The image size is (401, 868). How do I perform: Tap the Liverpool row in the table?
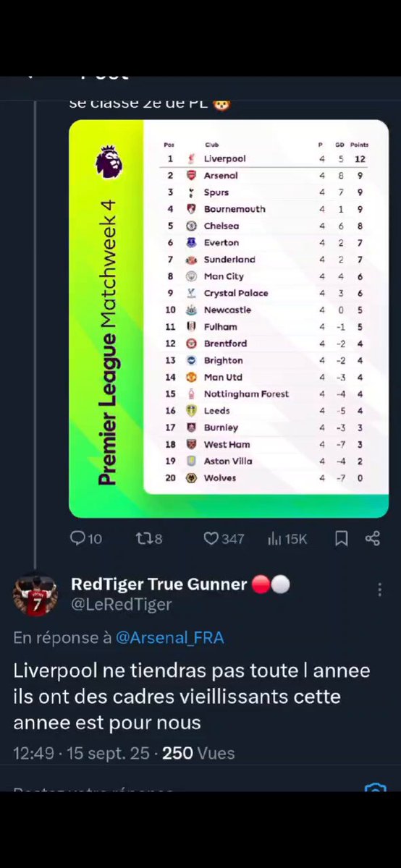pos(266,158)
